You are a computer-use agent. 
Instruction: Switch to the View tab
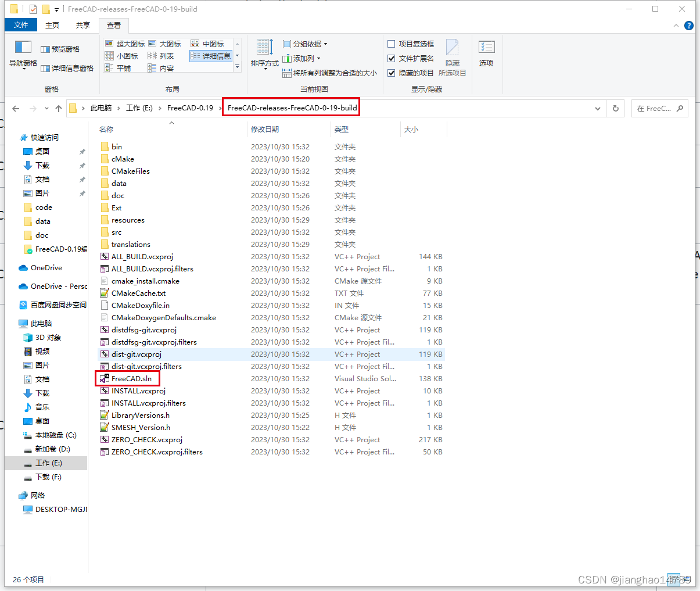click(x=114, y=25)
